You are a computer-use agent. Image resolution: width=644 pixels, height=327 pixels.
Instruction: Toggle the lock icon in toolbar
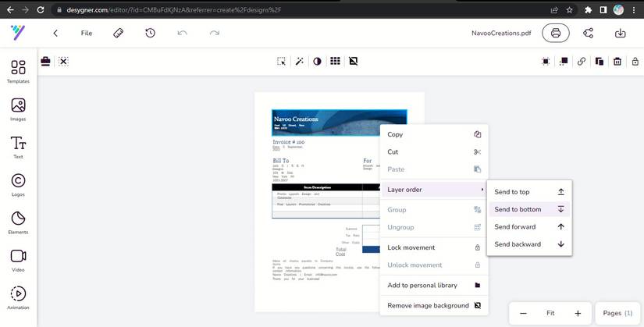635,62
